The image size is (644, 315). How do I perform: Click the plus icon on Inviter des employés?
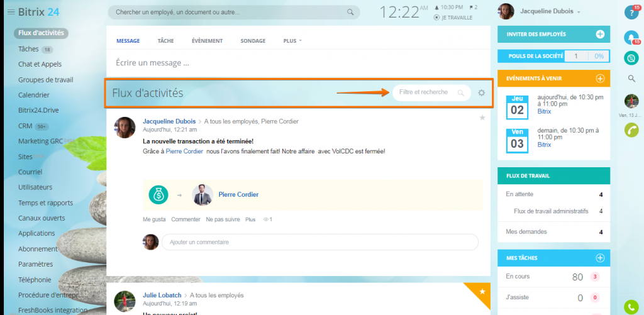pyautogui.click(x=600, y=34)
